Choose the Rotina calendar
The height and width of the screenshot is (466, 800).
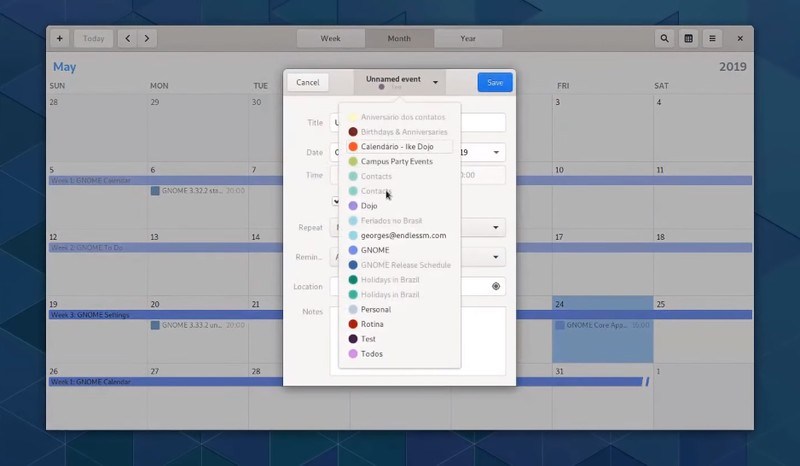[399, 324]
